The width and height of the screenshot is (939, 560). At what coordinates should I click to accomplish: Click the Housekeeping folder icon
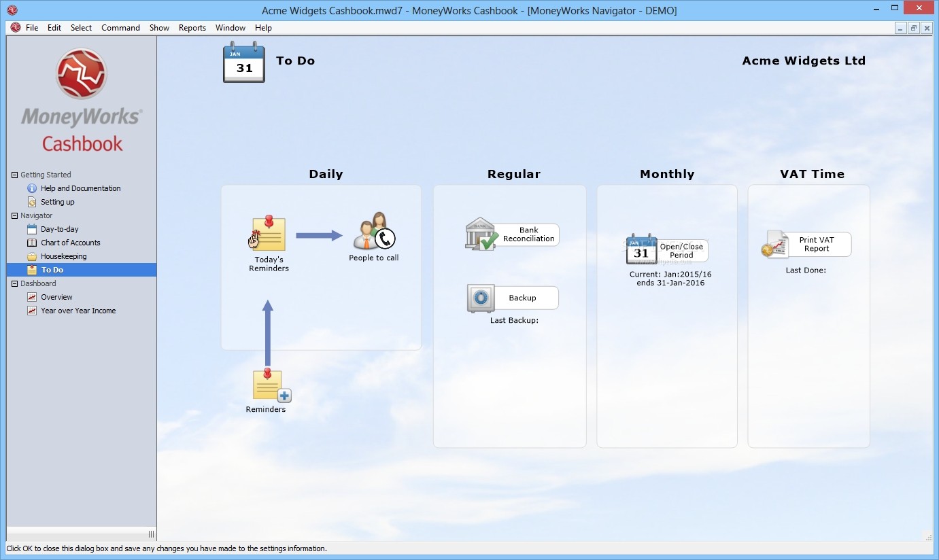pos(32,256)
